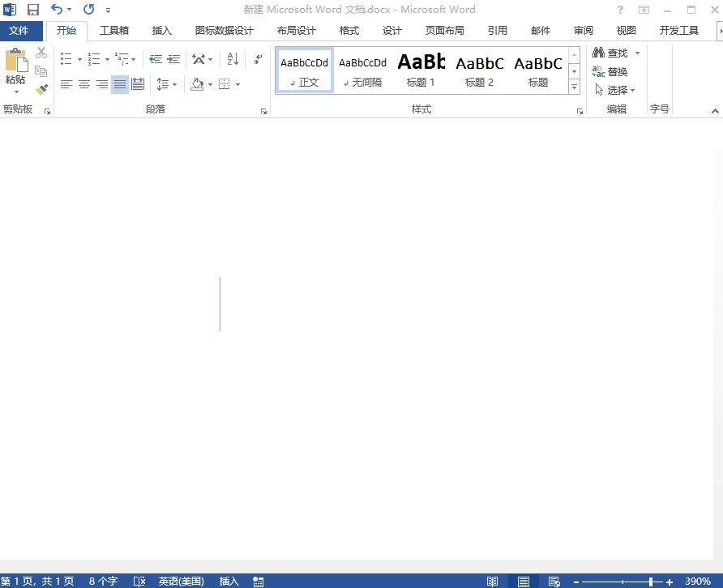Toggle bullets list formatting
This screenshot has height=588, width=723.
66,58
